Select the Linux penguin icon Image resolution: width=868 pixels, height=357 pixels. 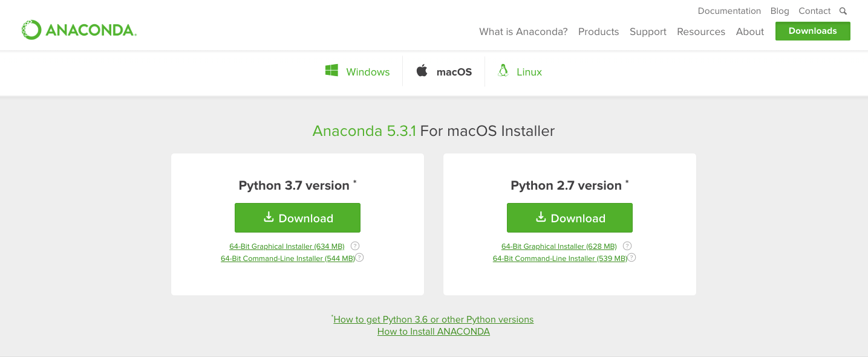click(503, 71)
